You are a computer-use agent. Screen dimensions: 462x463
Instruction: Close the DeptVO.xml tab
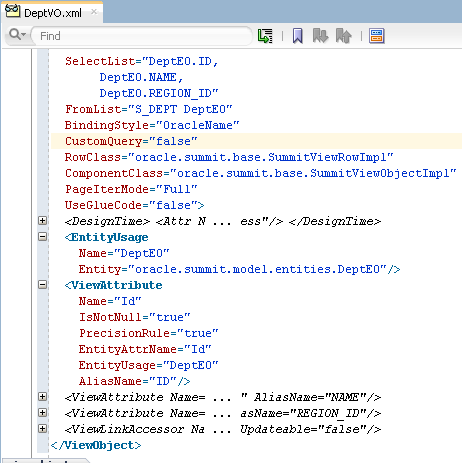point(94,12)
